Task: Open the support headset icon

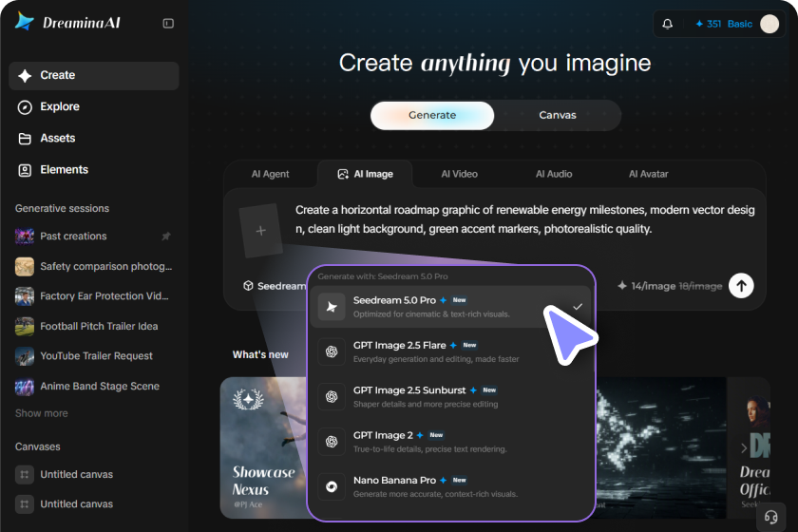Action: [x=771, y=517]
